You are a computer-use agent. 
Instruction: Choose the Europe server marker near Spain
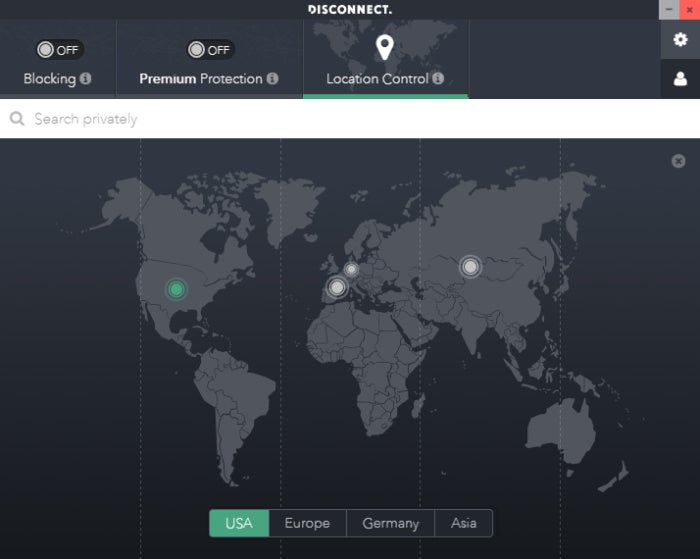click(x=337, y=287)
